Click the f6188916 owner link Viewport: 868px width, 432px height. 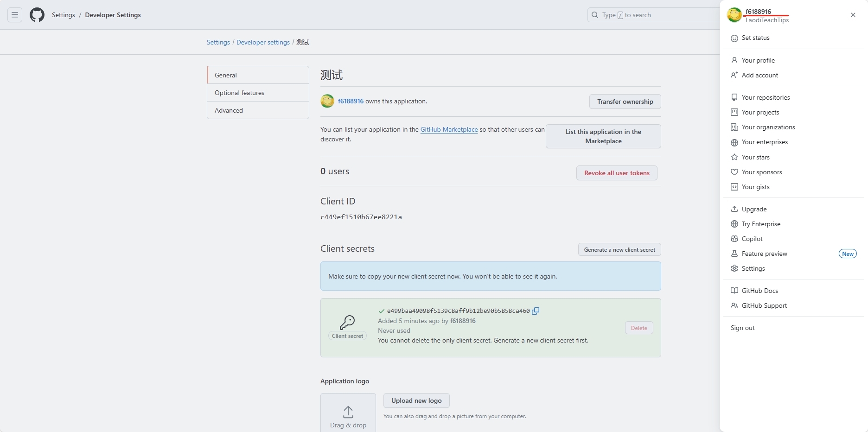pyautogui.click(x=351, y=101)
